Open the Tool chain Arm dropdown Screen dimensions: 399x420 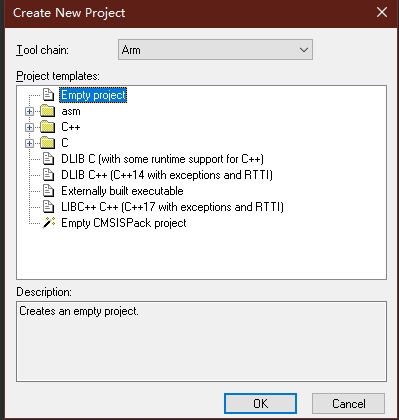pos(215,50)
